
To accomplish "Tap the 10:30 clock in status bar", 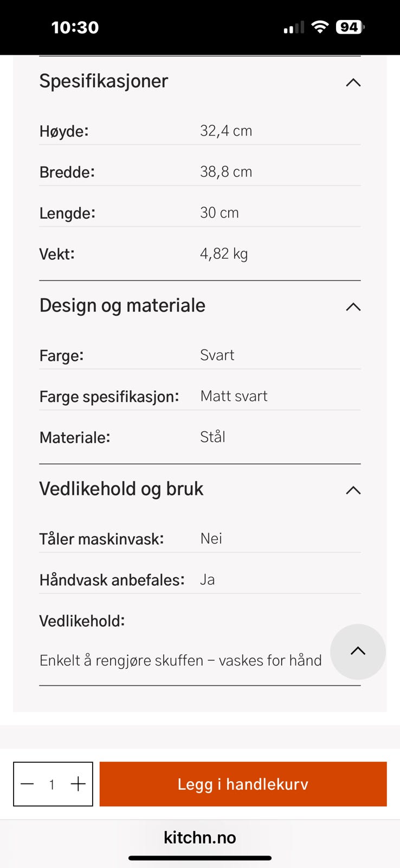I will tap(75, 28).
